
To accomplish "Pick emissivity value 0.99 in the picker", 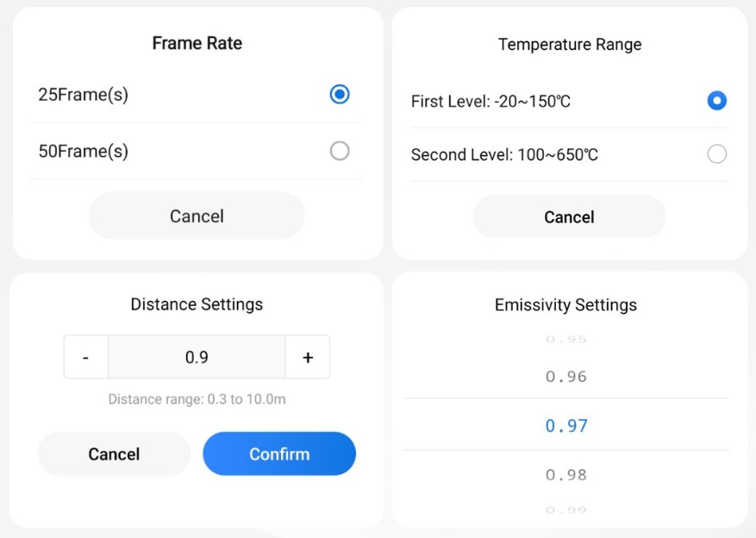I will tap(566, 510).
